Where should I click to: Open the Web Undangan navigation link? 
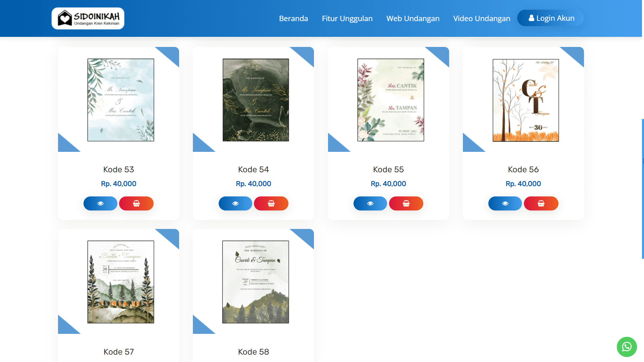(x=413, y=18)
